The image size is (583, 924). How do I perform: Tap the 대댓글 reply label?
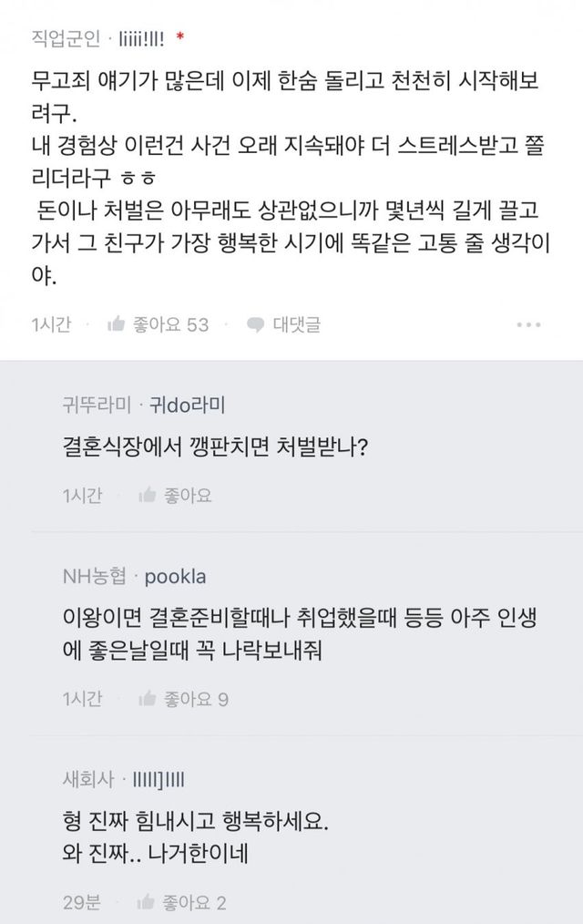tap(296, 324)
